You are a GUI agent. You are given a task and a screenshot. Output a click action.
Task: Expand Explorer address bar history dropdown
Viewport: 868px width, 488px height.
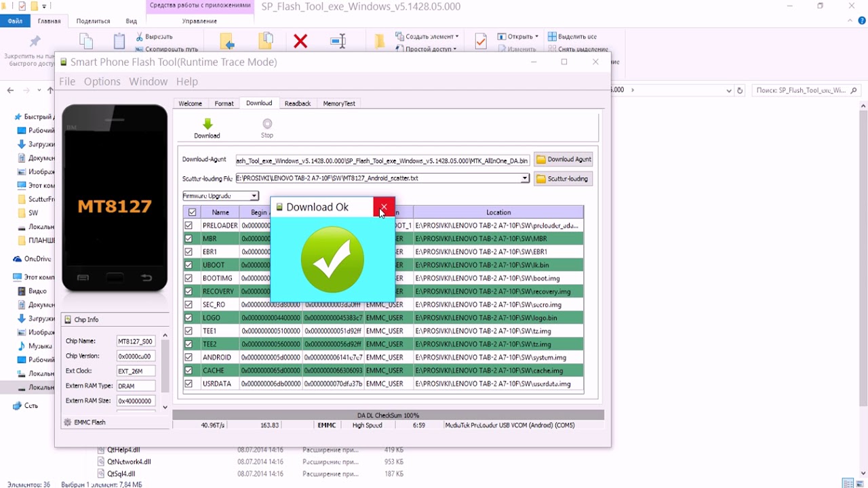click(728, 90)
